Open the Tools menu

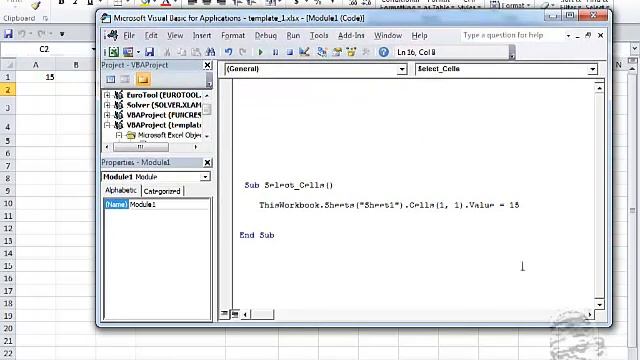319,36
